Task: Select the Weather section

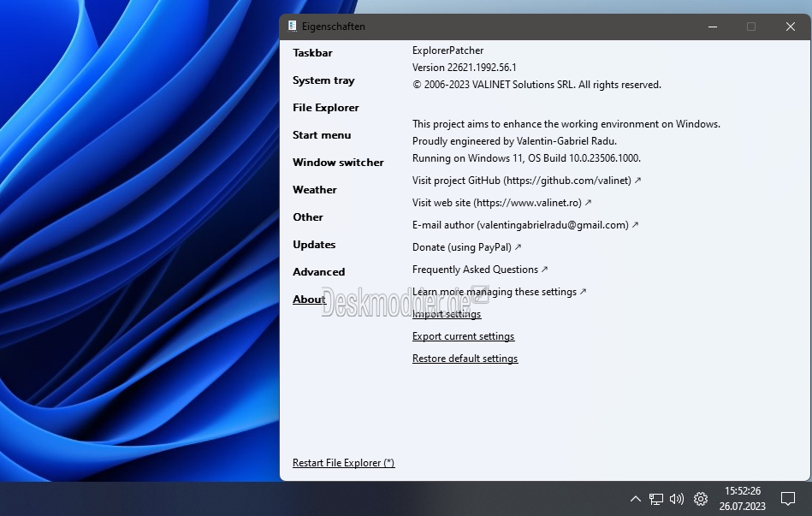Action: (314, 190)
